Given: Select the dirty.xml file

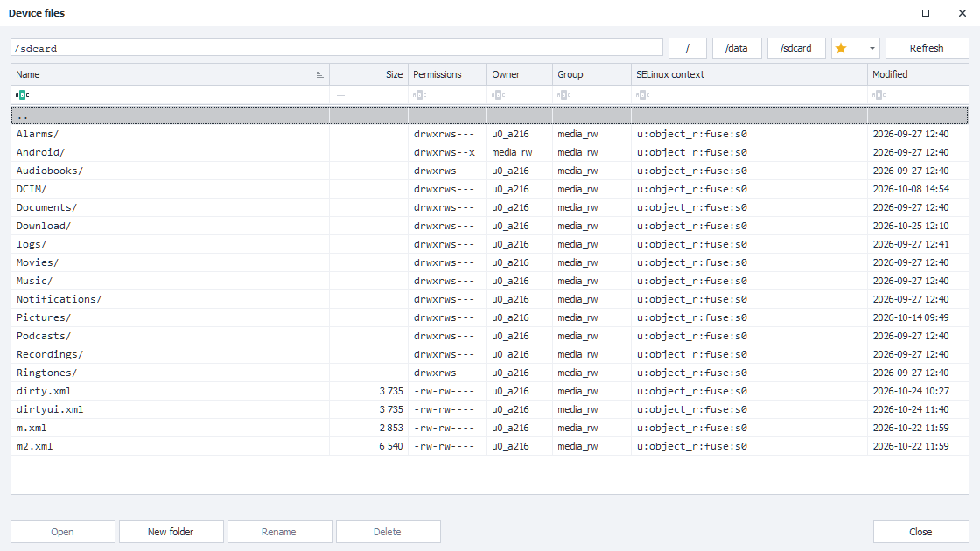Looking at the screenshot, I should [489, 391].
